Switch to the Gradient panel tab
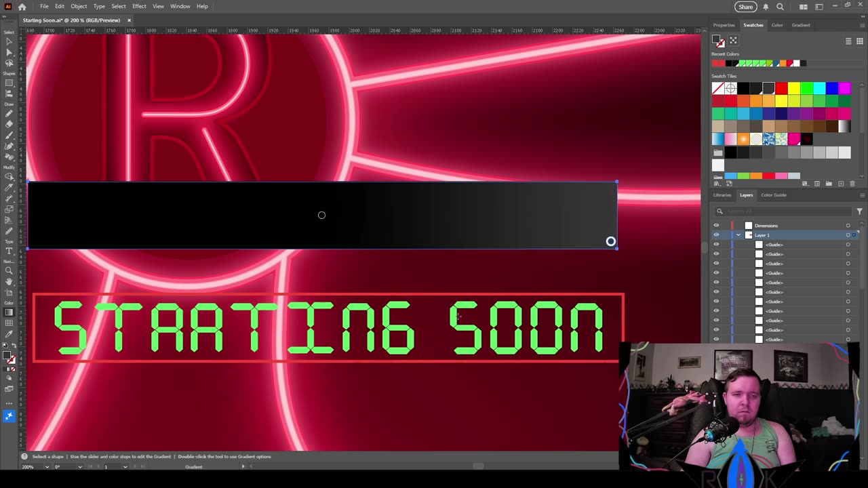 click(x=801, y=25)
